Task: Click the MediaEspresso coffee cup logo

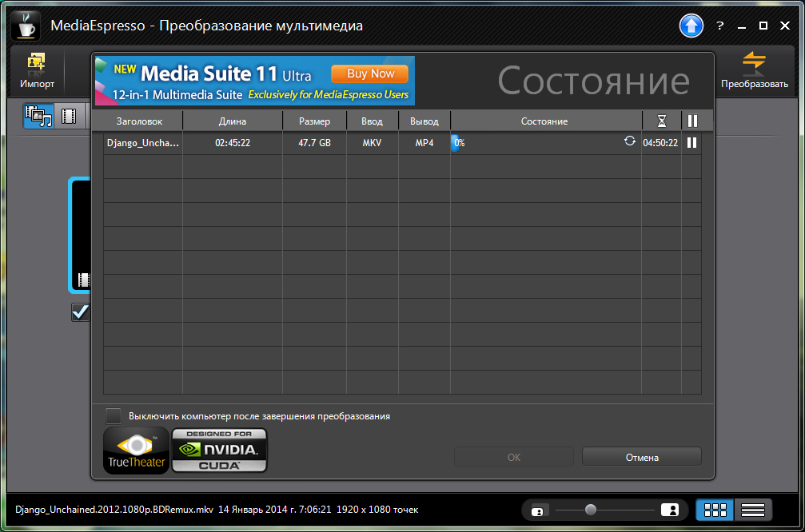Action: coord(26,26)
